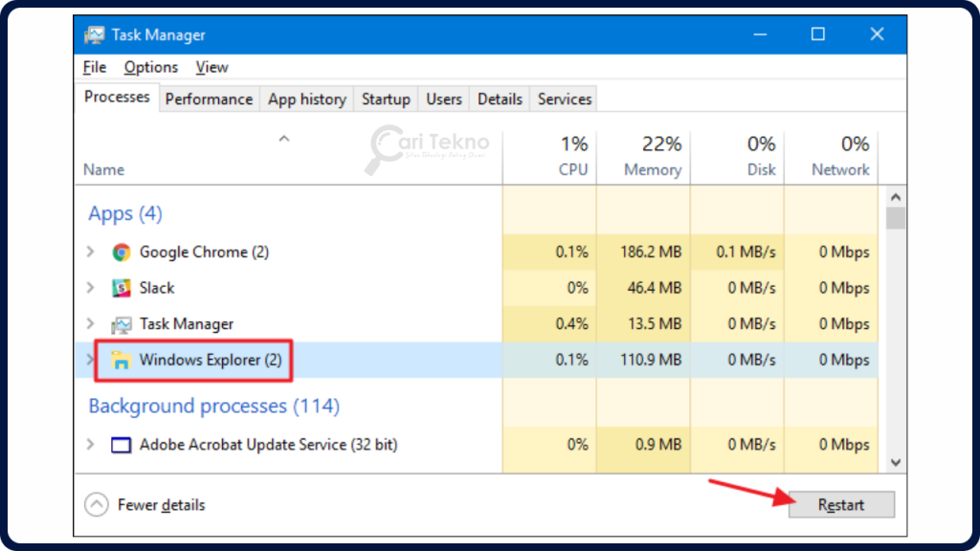
Task: Select the Adobe Acrobat Update Service icon
Action: pyautogui.click(x=121, y=444)
